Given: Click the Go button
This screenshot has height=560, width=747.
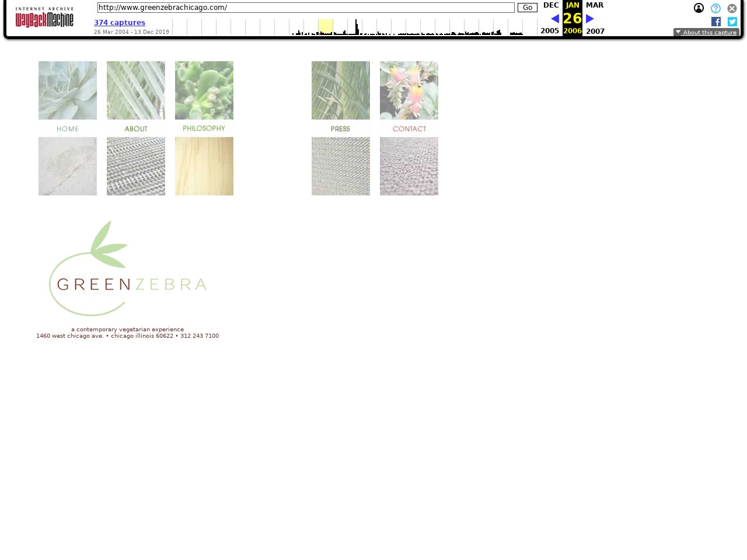Looking at the screenshot, I should tap(527, 8).
